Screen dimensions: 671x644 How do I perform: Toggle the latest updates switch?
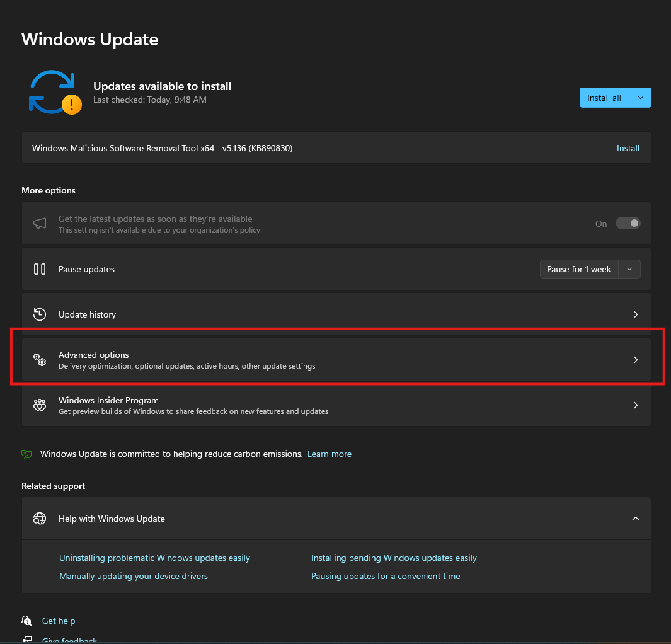click(628, 223)
